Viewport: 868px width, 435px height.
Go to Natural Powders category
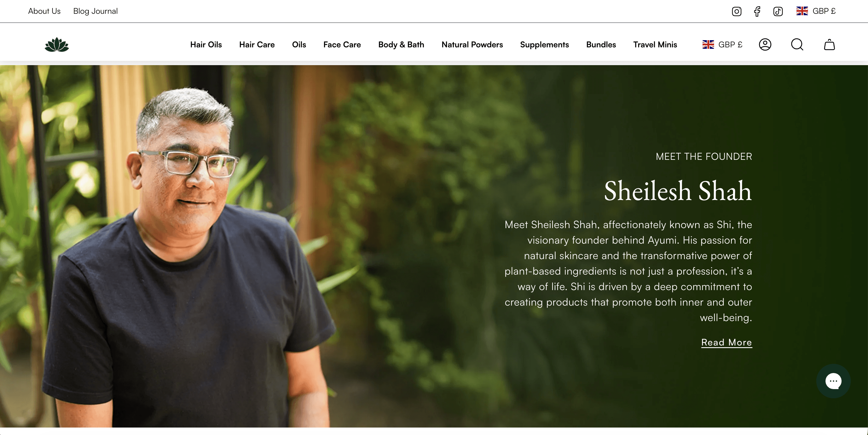(472, 44)
